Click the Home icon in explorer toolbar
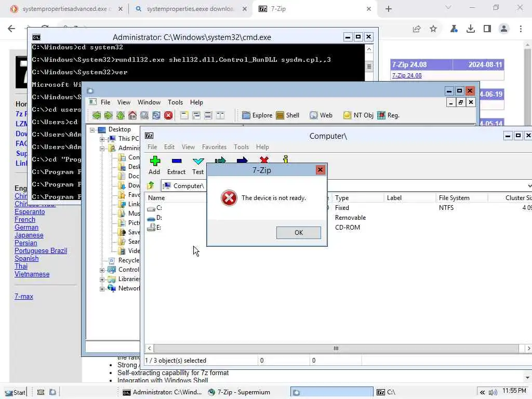Screen dimensions: 532x399 [x=132, y=115]
